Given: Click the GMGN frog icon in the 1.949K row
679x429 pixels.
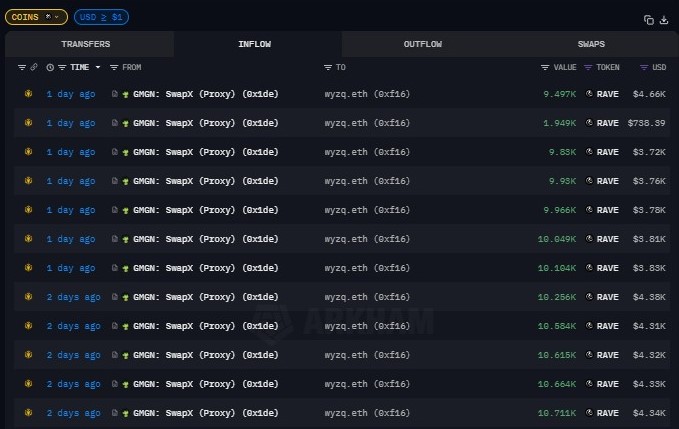Looking at the screenshot, I should click(126, 123).
